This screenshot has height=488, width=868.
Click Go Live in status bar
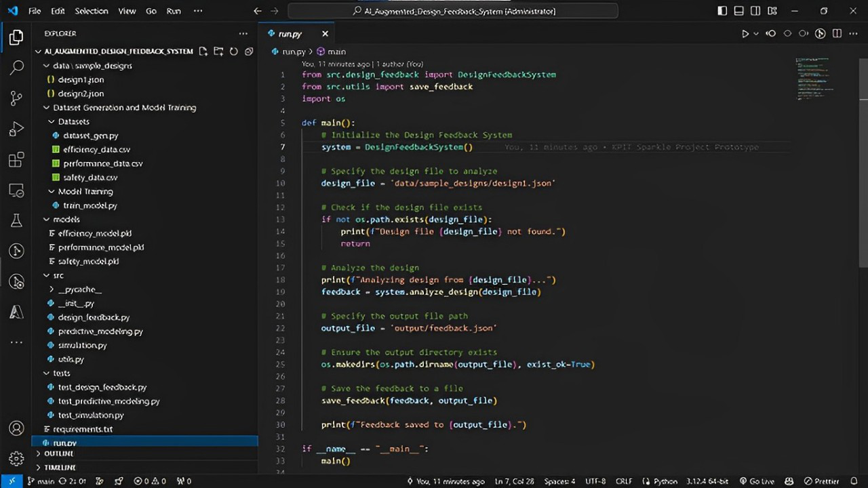pos(757,481)
